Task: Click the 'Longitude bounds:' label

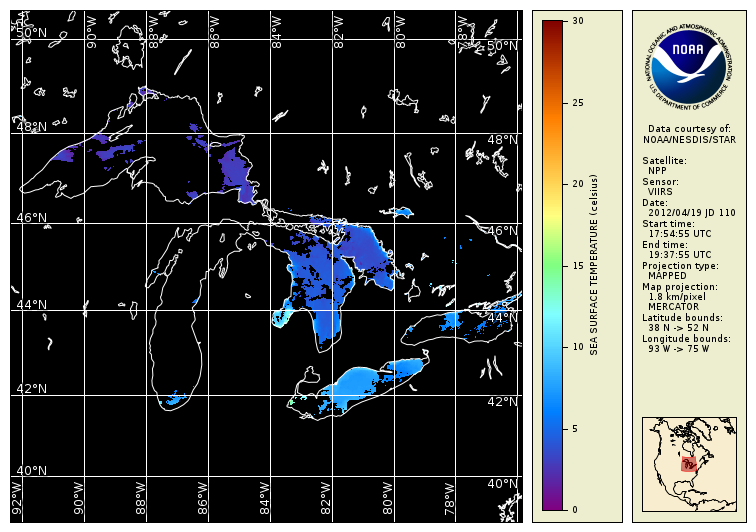Action: (686, 339)
